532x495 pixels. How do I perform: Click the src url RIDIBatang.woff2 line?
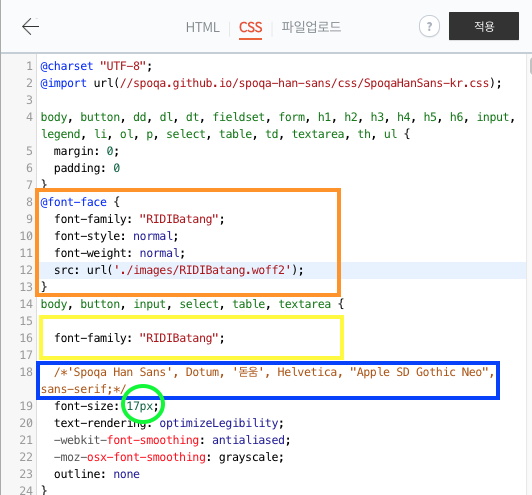pyautogui.click(x=179, y=270)
